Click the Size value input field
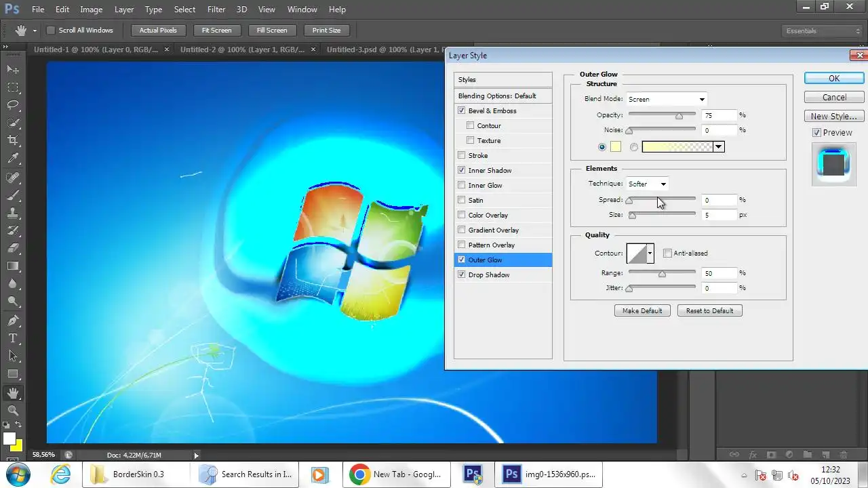The width and height of the screenshot is (868, 488). 719,215
